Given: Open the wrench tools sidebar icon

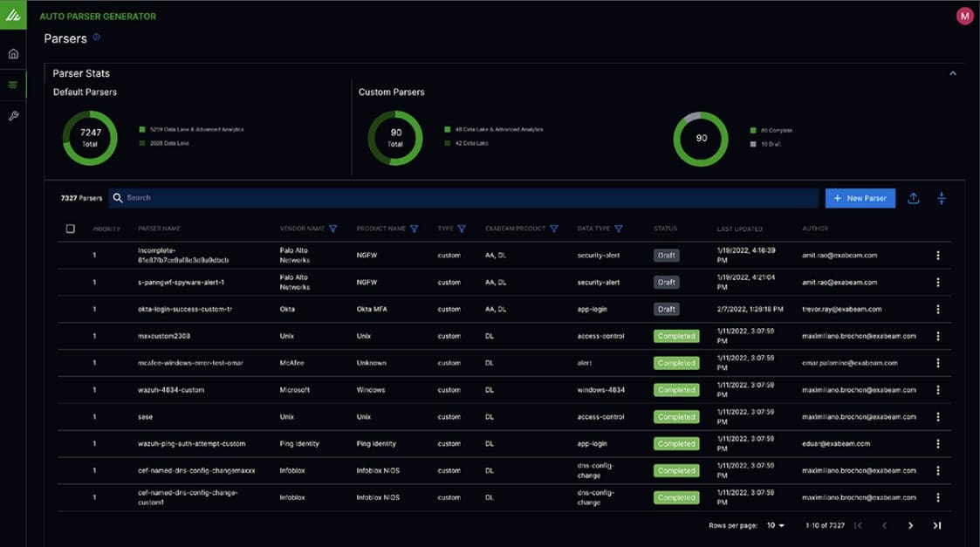Looking at the screenshot, I should [x=13, y=116].
